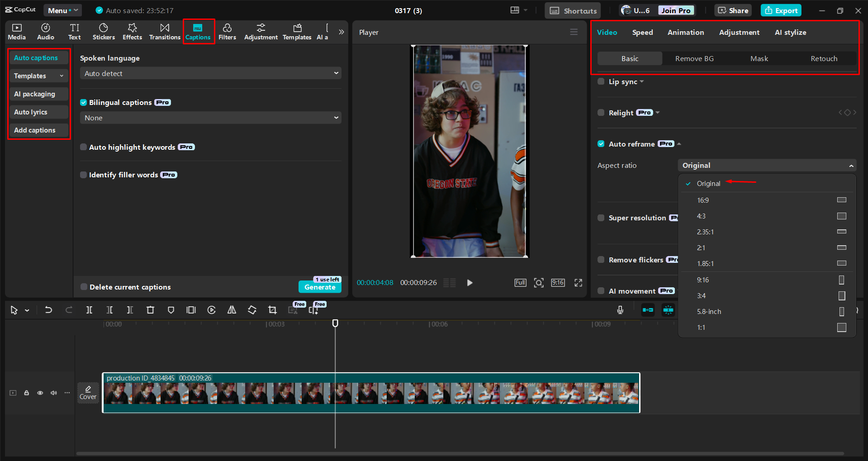Click the Reverse playback icon in timeline toolbar
The height and width of the screenshot is (461, 868).
[211, 310]
